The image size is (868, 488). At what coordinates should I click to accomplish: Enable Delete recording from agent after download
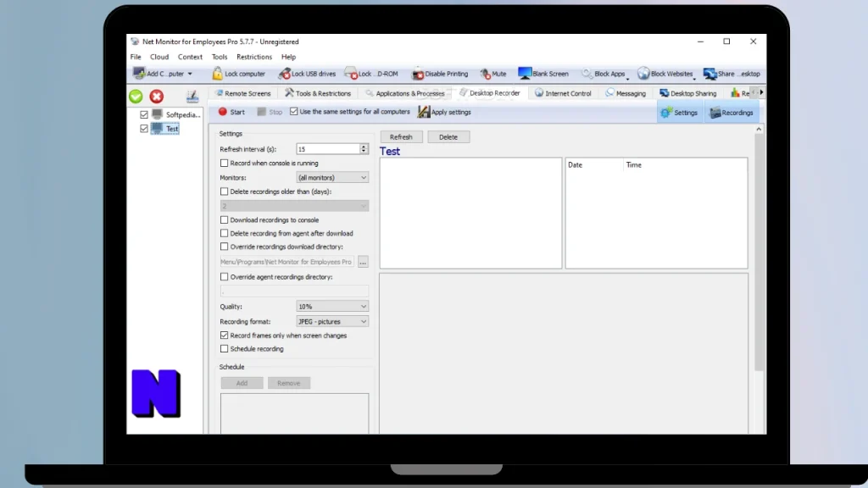(x=224, y=234)
